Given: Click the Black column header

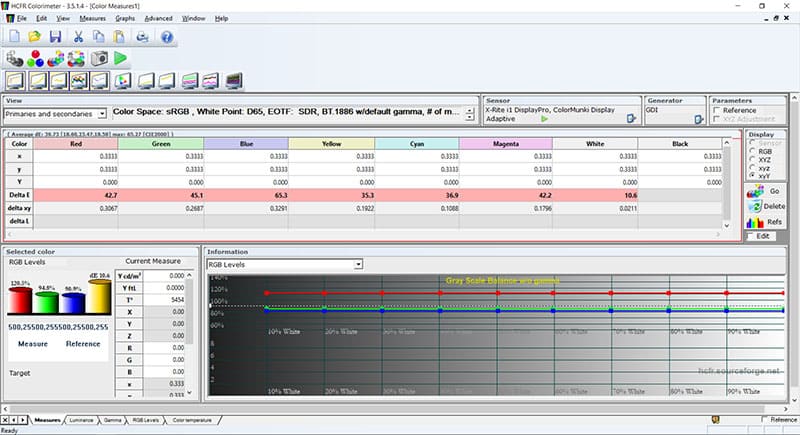Looking at the screenshot, I should pyautogui.click(x=680, y=144).
